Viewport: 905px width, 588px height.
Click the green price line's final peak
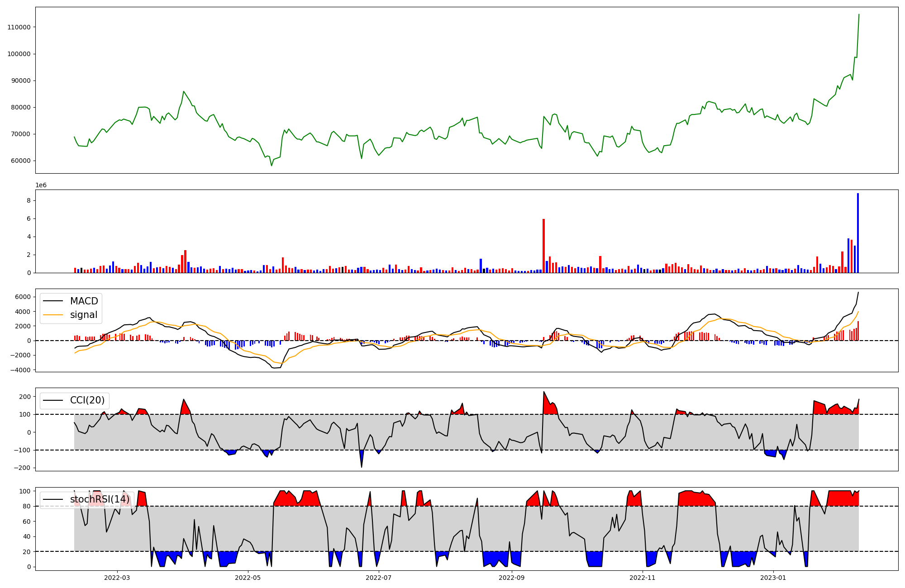coord(859,14)
